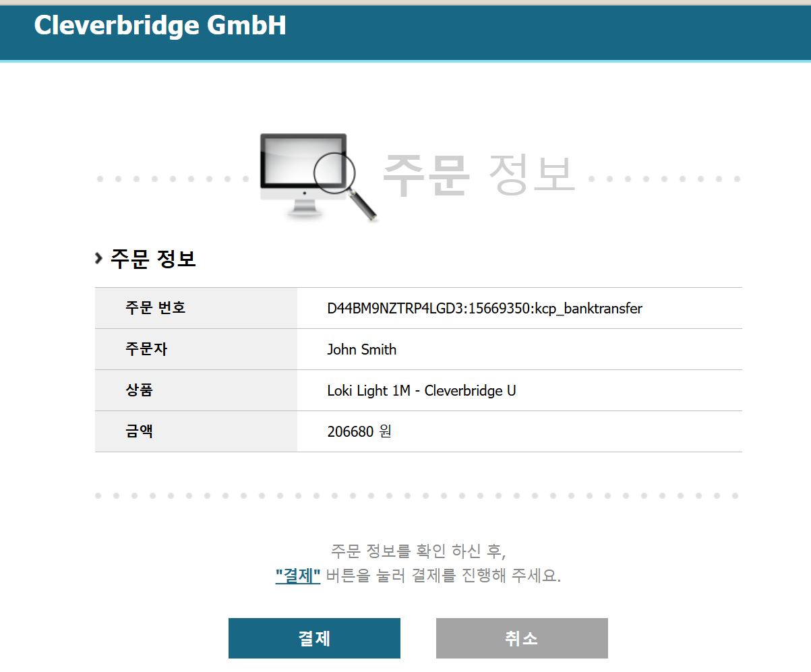The height and width of the screenshot is (672, 811).
Task: Click the 금액 row label
Action: point(139,431)
